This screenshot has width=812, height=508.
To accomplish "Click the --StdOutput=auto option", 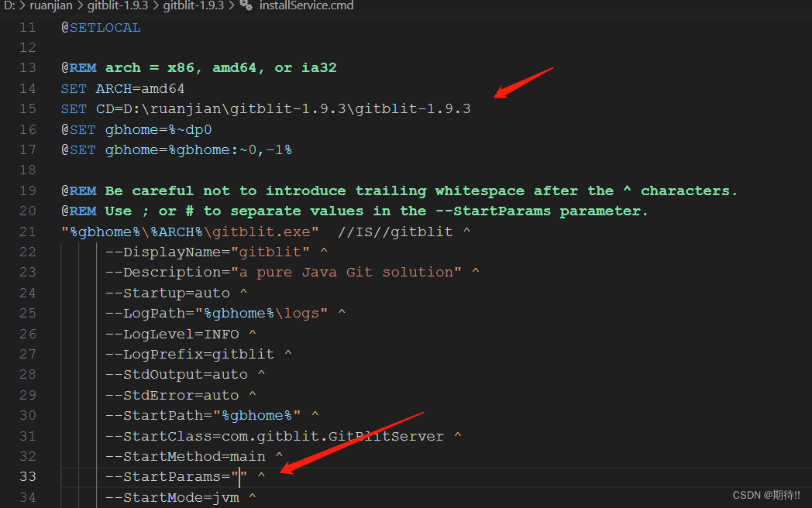I will [177, 374].
